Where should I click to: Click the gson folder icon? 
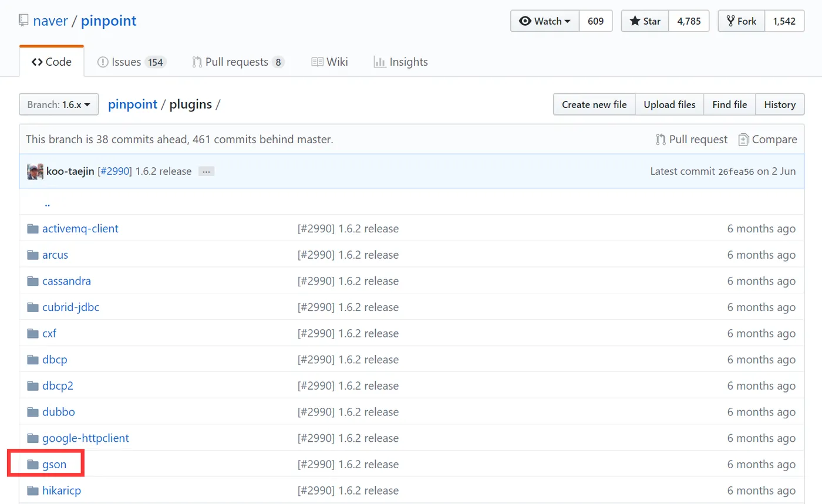tap(33, 465)
